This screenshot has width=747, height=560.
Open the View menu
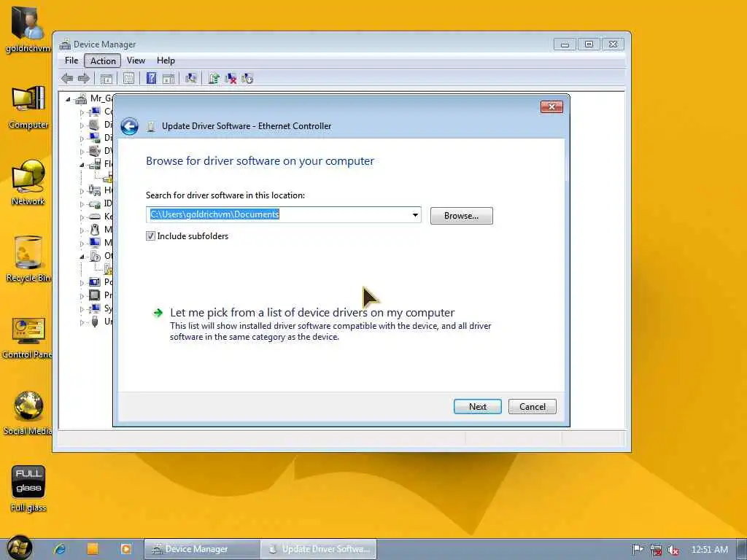(136, 61)
